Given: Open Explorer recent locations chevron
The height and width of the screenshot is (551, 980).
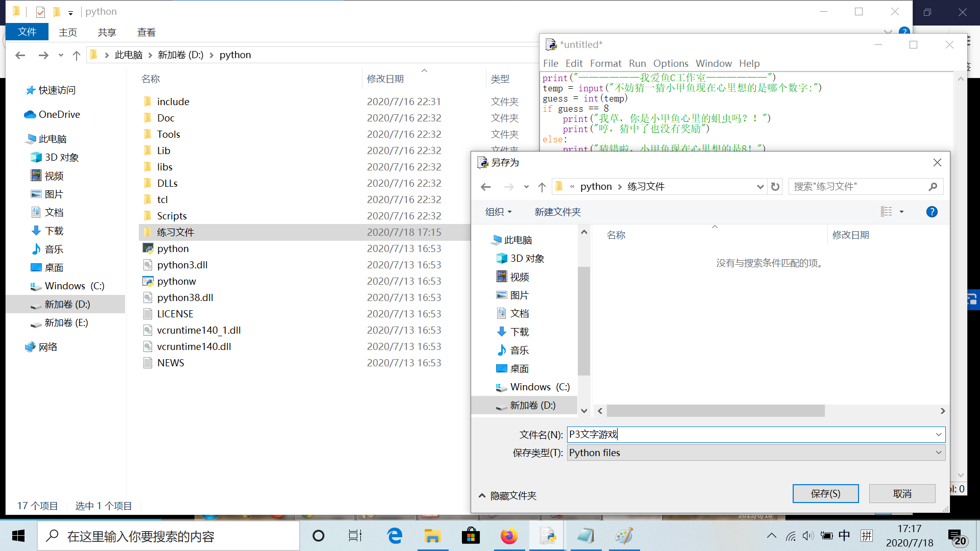Looking at the screenshot, I should tap(61, 55).
